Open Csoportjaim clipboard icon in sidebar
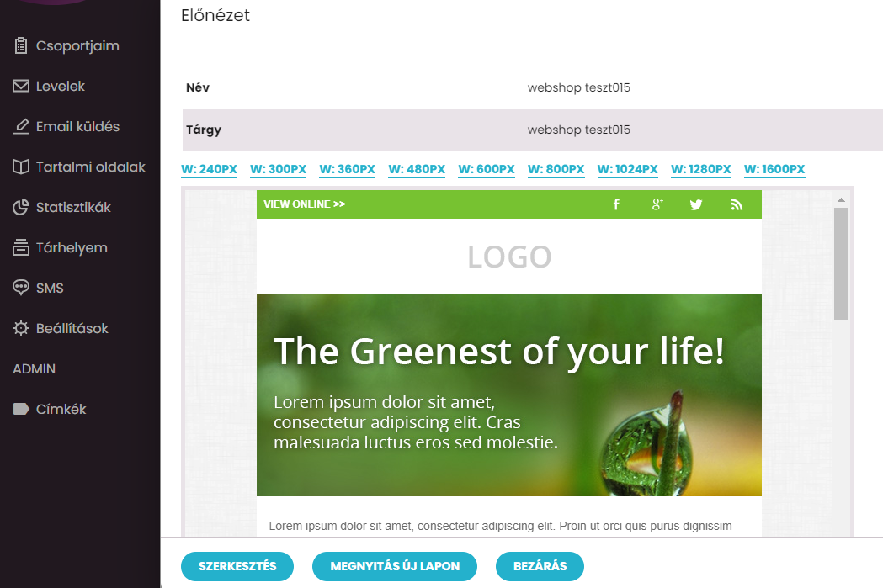The image size is (883, 588). pyautogui.click(x=21, y=45)
